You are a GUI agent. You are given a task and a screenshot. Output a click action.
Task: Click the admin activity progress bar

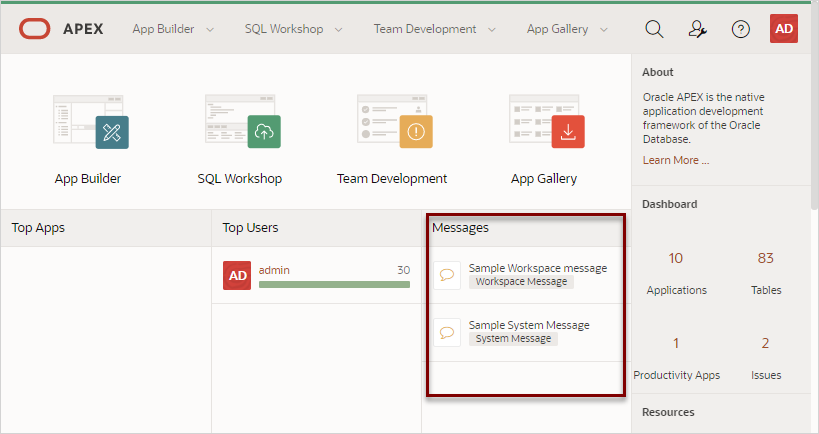pos(334,285)
